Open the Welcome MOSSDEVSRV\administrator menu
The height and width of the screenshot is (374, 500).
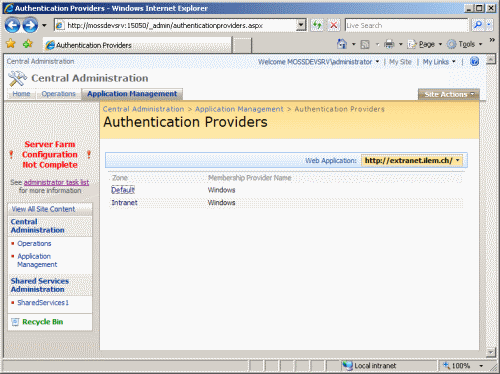click(319, 62)
